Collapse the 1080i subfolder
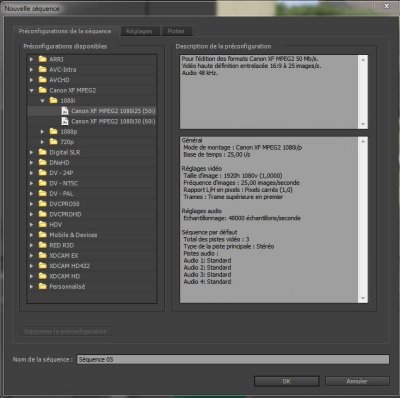 (42, 101)
